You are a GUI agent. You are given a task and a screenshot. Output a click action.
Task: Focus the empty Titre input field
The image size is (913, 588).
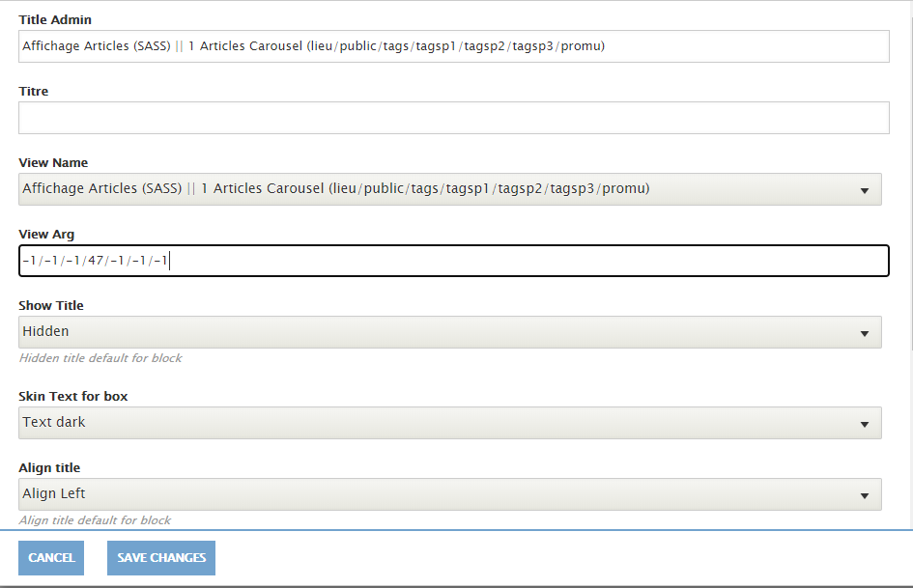tap(453, 118)
